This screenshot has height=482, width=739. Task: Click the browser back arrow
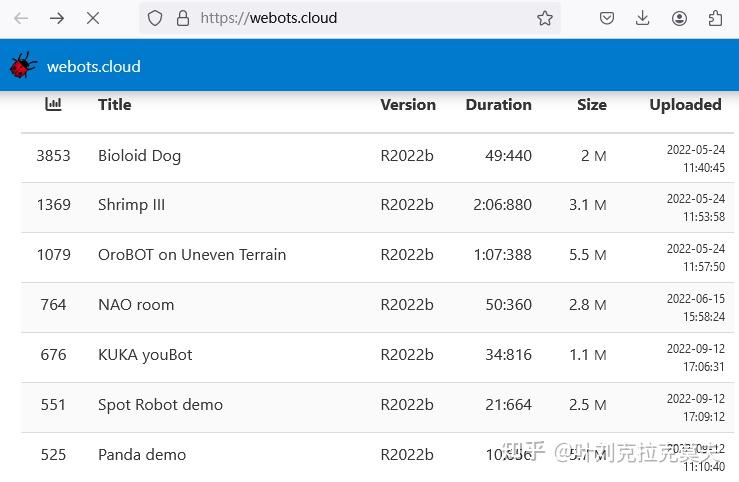pos(21,18)
